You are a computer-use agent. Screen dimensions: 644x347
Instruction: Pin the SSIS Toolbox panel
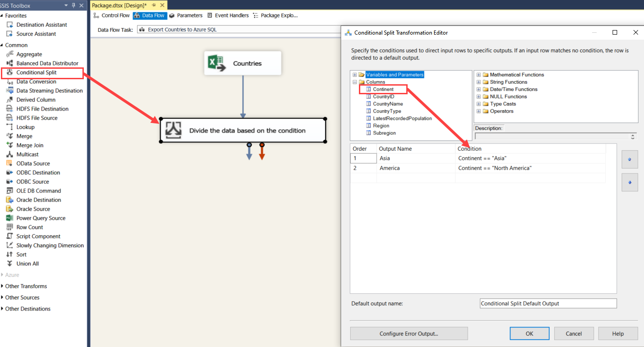(x=74, y=5)
